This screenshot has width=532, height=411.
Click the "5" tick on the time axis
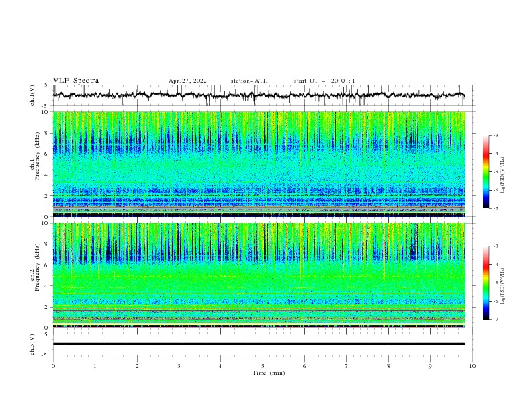coord(263,366)
